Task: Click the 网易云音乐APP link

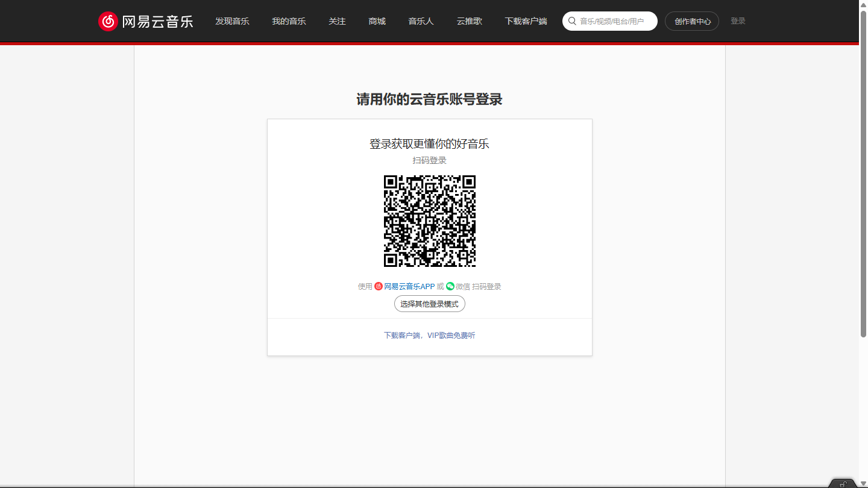Action: point(409,286)
